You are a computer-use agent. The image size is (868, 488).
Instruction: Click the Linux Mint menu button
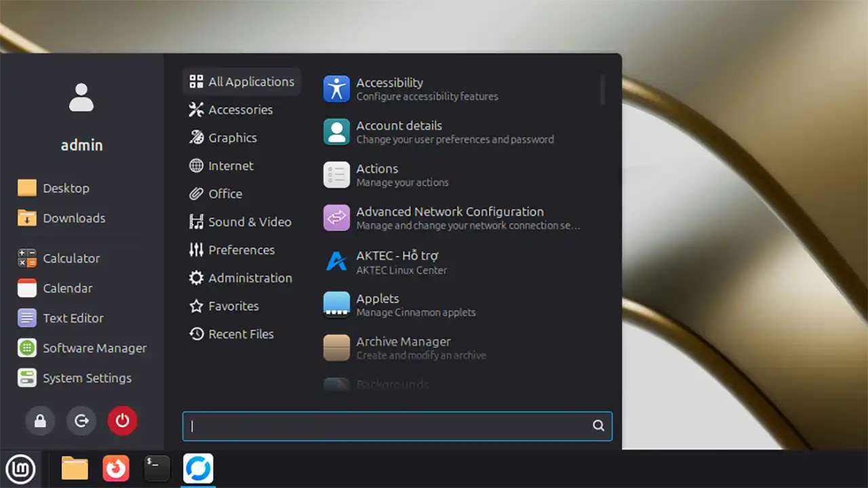(20, 469)
